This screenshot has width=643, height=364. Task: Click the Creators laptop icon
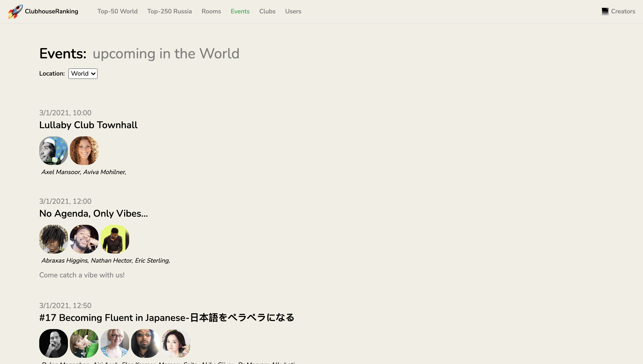(605, 11)
